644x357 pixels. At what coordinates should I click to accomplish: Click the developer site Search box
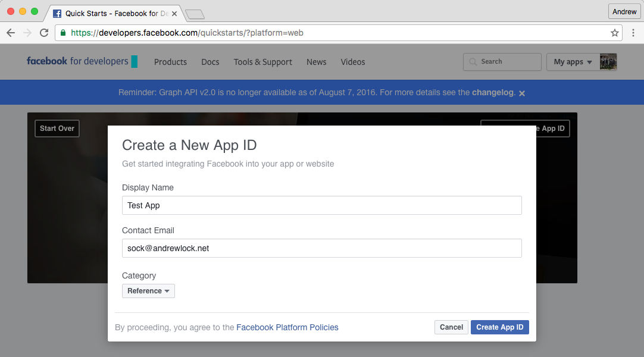coord(502,61)
